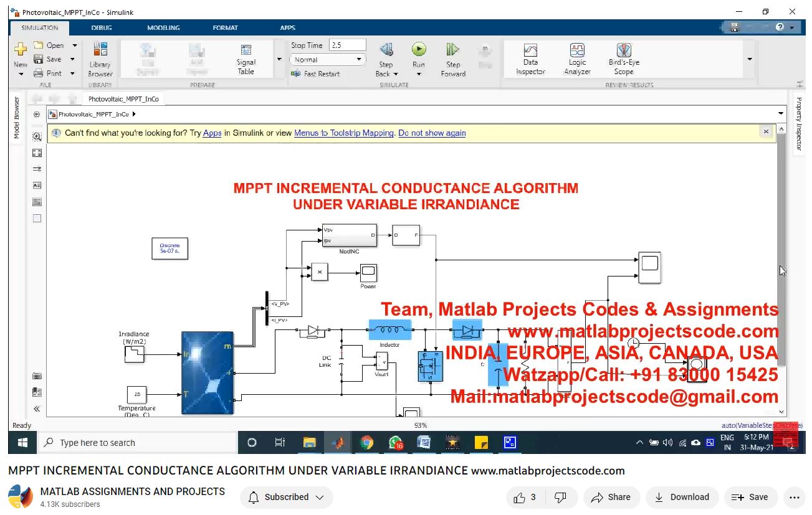
Task: Open the Signal Table
Action: pyautogui.click(x=246, y=59)
